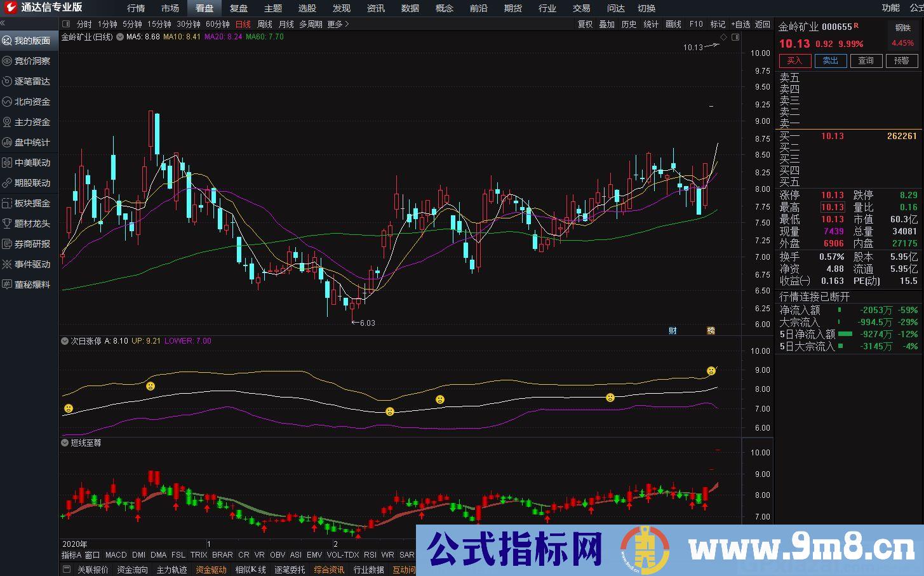The height and width of the screenshot is (576, 924).
Task: Select MACD indicator tab
Action: [x=116, y=555]
